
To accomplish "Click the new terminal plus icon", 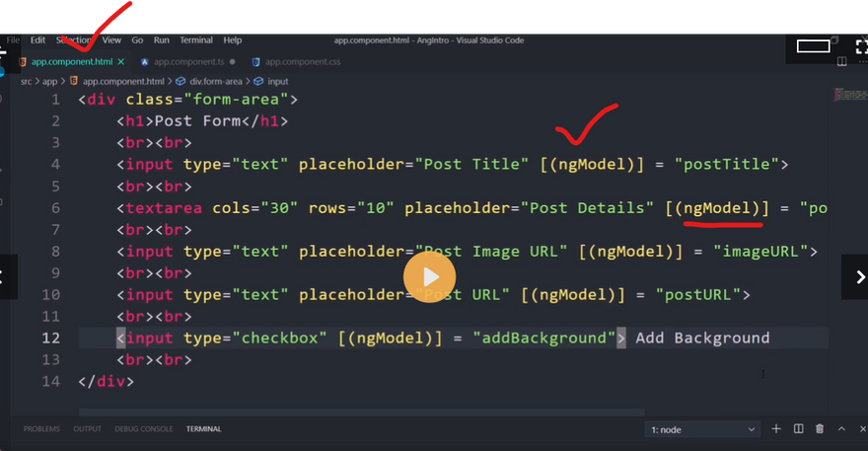I will 776,428.
